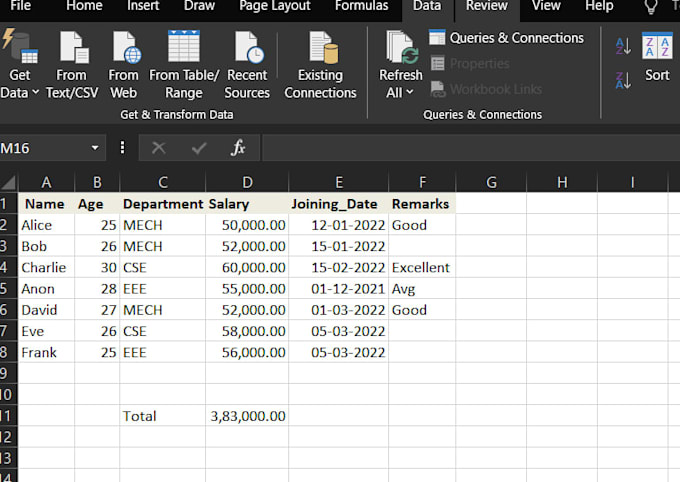Select column E header

tap(339, 182)
